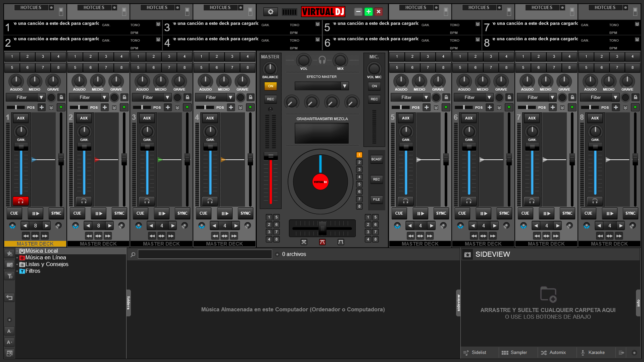Switch to the Automix tab
Image resolution: width=644 pixels, height=362 pixels.
(x=557, y=353)
